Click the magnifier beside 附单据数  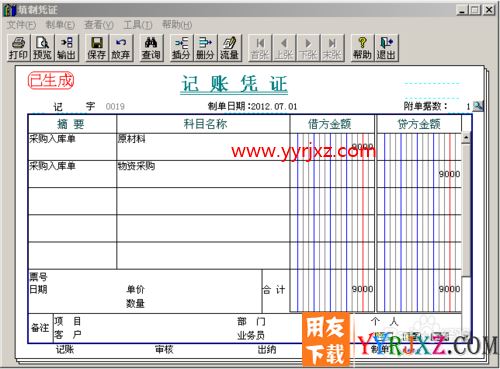coord(478,106)
